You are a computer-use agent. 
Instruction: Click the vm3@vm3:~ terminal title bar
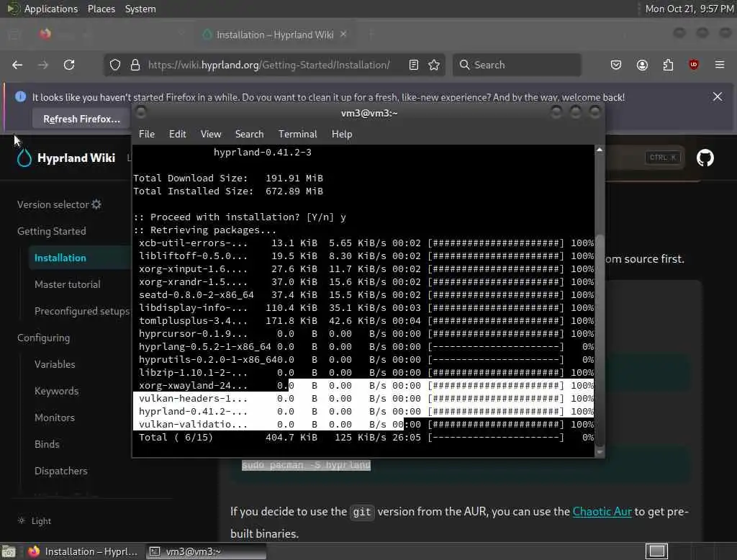point(369,113)
